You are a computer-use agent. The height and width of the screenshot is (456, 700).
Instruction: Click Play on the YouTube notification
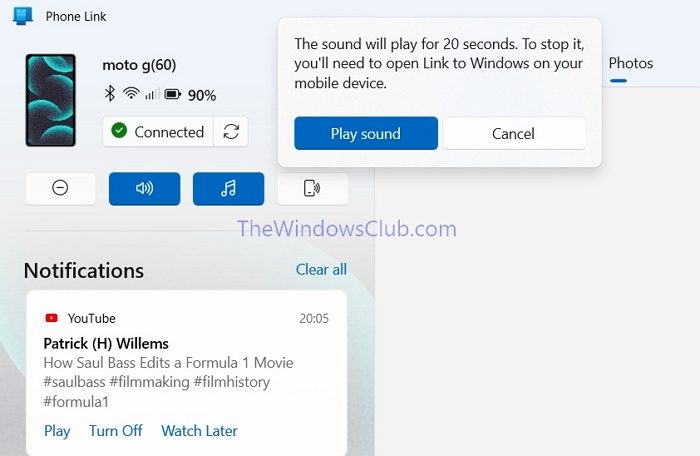57,431
